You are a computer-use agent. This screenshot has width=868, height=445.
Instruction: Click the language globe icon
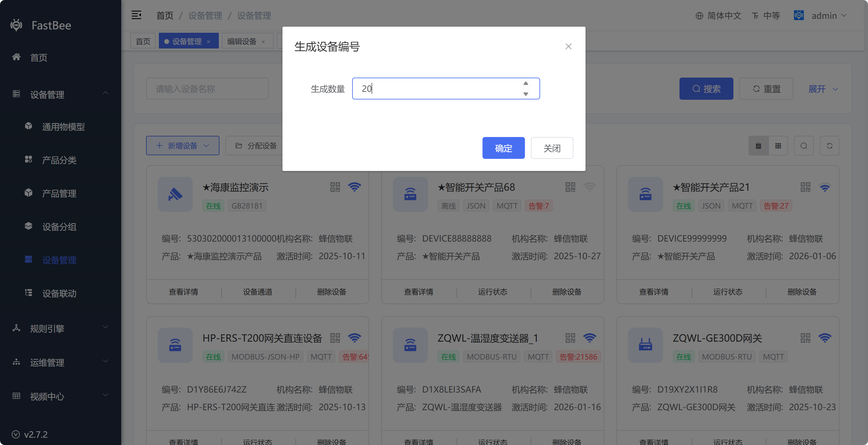click(x=699, y=16)
